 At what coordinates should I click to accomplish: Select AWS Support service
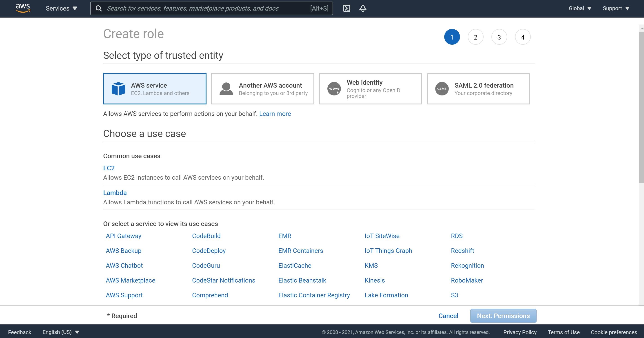point(124,295)
